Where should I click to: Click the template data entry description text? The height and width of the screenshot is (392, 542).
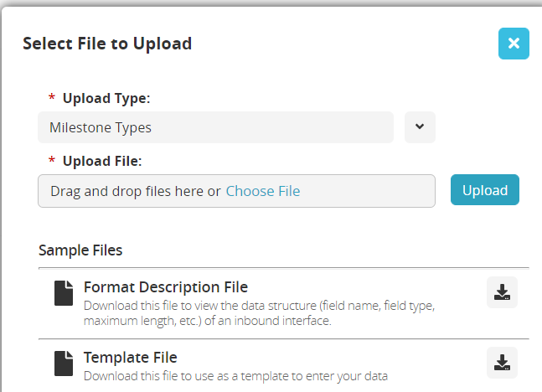(235, 375)
